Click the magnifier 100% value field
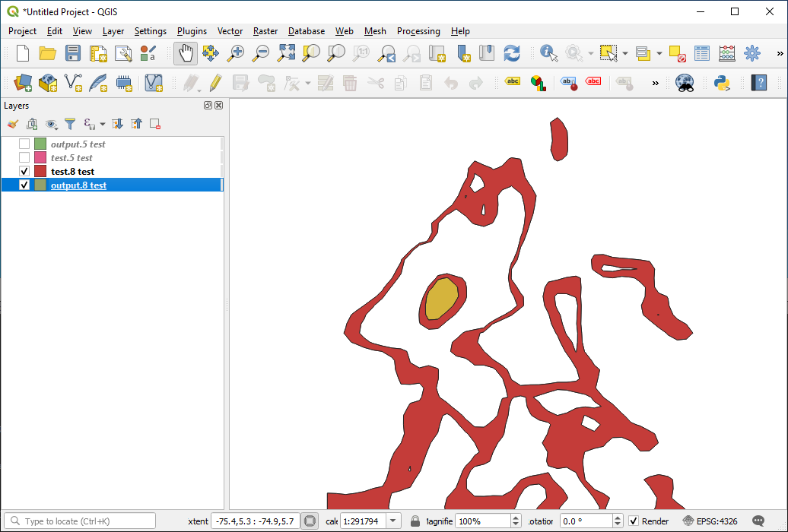 (x=482, y=521)
